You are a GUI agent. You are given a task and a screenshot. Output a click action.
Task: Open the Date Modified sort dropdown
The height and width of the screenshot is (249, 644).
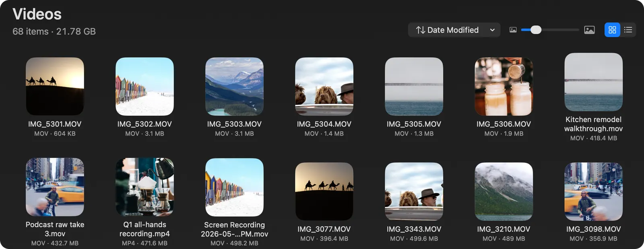pyautogui.click(x=454, y=30)
